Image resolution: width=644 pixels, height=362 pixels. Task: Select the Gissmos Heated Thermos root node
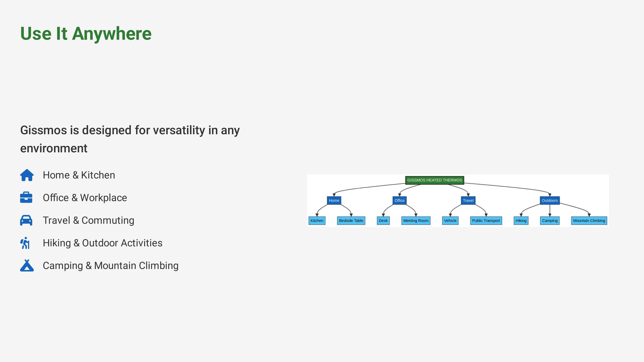434,180
